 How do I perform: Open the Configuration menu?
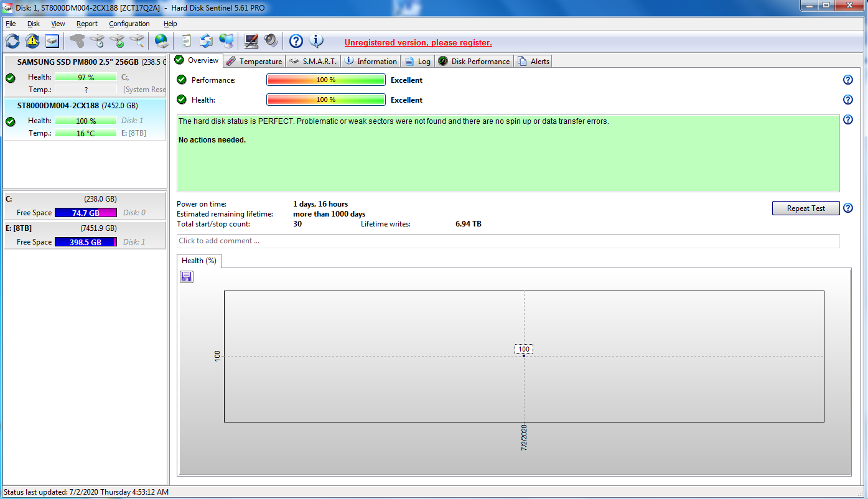click(129, 24)
